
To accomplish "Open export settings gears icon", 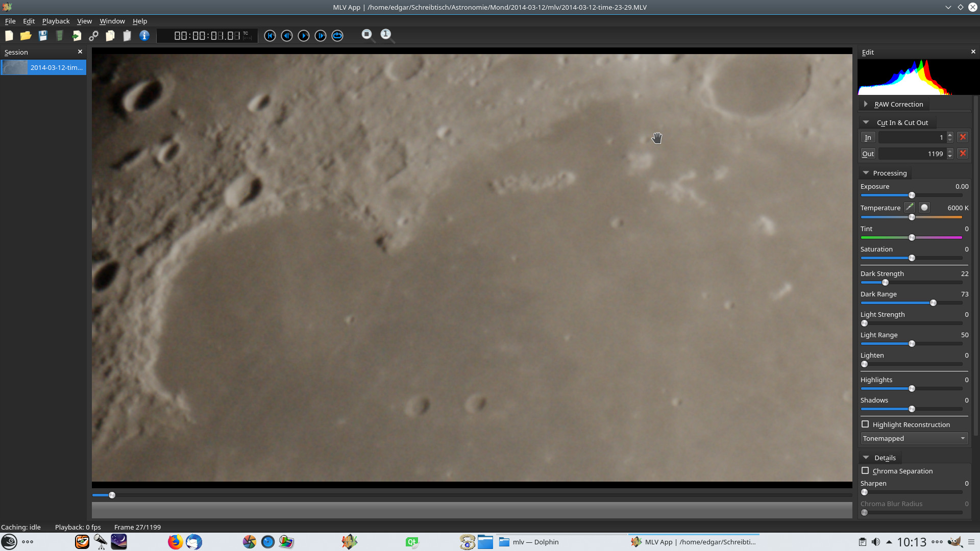I will tap(93, 36).
